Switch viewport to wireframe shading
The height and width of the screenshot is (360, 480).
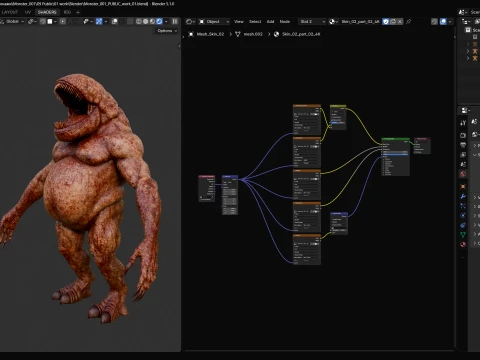pos(139,22)
